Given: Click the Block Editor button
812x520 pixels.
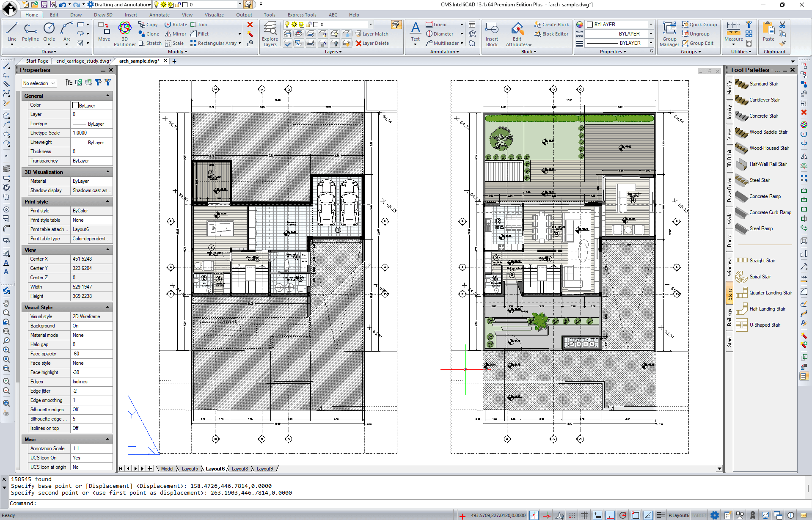Looking at the screenshot, I should click(551, 34).
